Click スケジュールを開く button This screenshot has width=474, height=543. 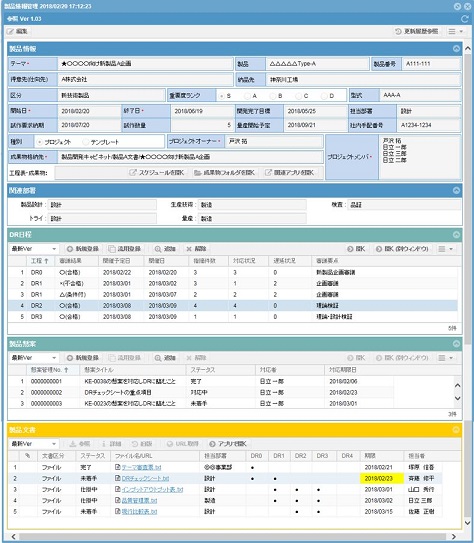[x=157, y=172]
